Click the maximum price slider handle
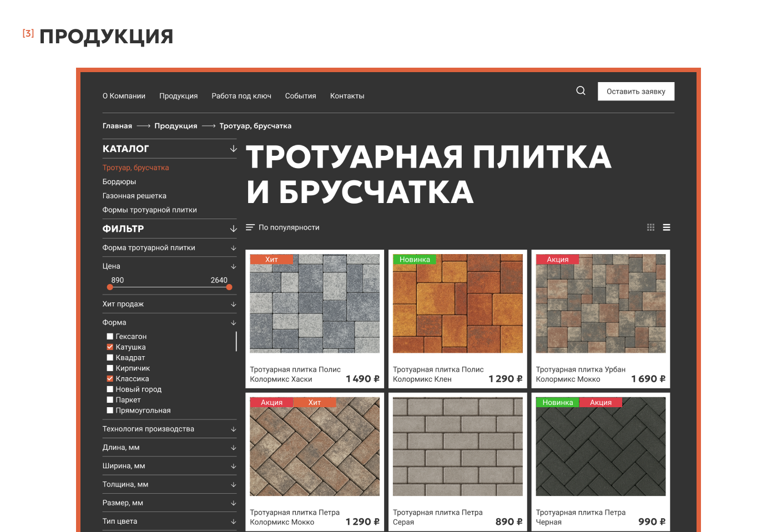This screenshot has width=777, height=532. [x=229, y=287]
